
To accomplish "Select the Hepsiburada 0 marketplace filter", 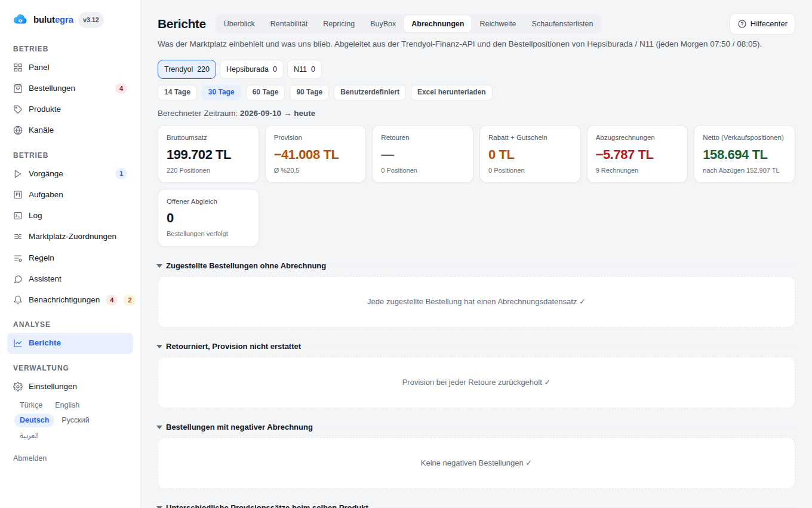I will pyautogui.click(x=251, y=69).
